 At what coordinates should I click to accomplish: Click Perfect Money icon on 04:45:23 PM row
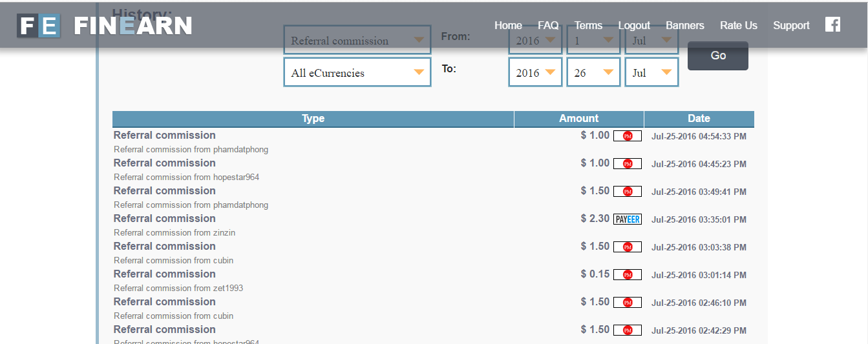click(x=627, y=164)
